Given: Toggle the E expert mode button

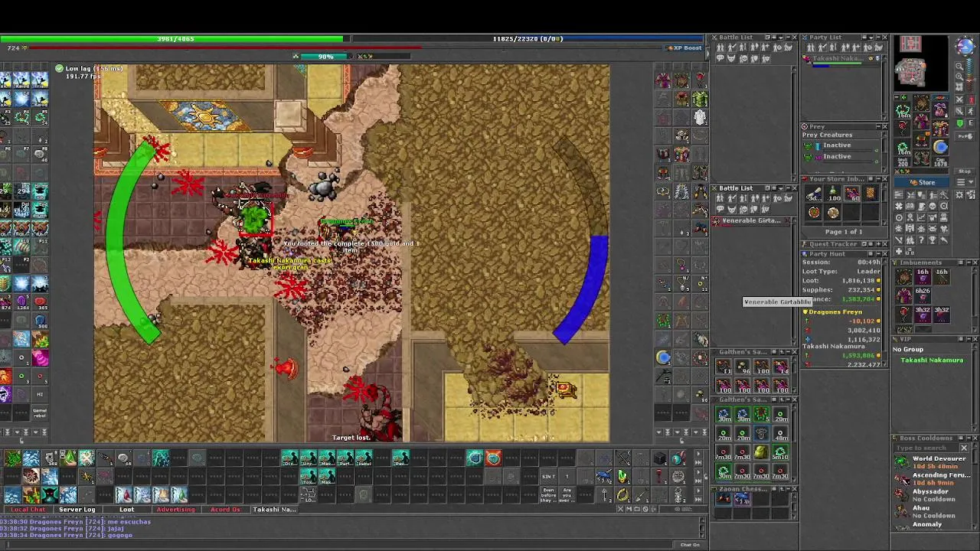Looking at the screenshot, I should point(970,123).
